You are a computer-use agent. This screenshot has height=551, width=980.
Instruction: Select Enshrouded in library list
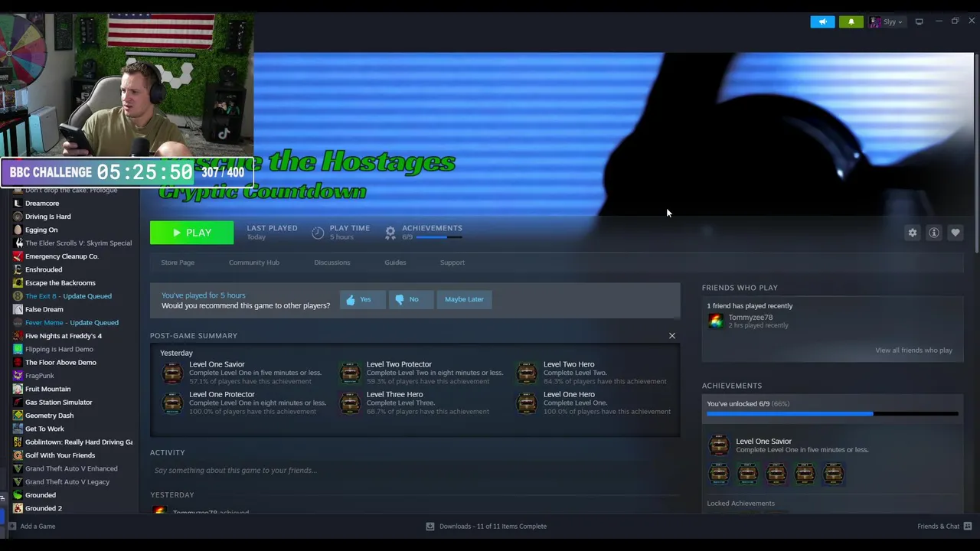[44, 269]
